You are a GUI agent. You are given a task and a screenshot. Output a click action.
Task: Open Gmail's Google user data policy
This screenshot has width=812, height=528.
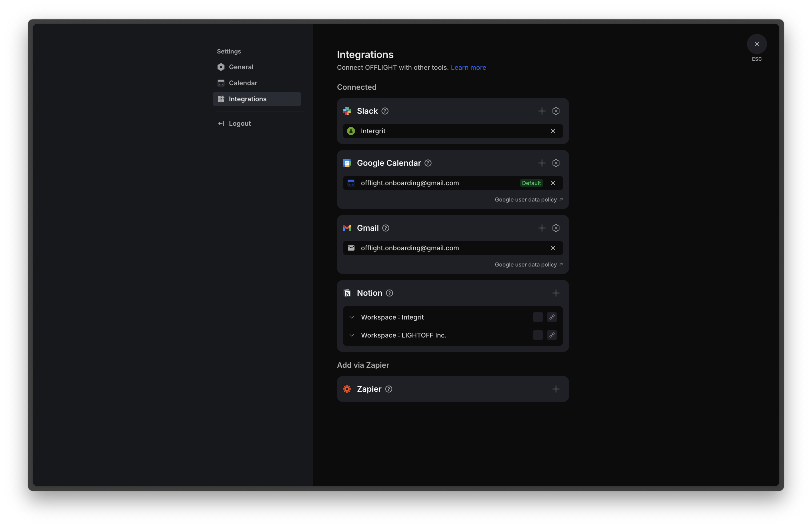point(528,265)
